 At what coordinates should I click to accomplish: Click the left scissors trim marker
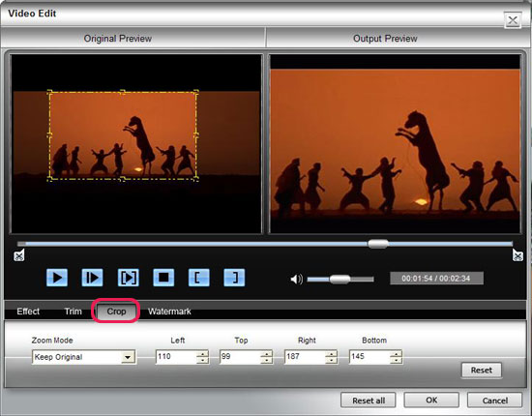(19, 255)
